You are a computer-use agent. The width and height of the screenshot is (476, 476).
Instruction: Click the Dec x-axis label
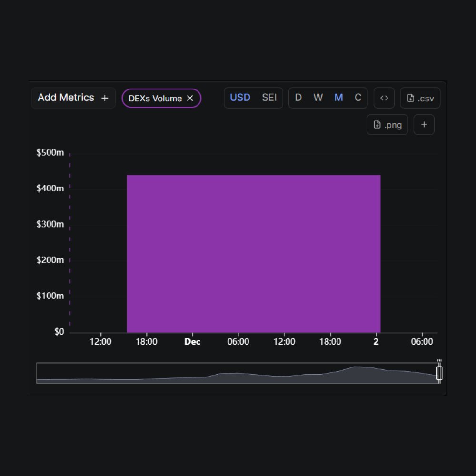click(192, 341)
